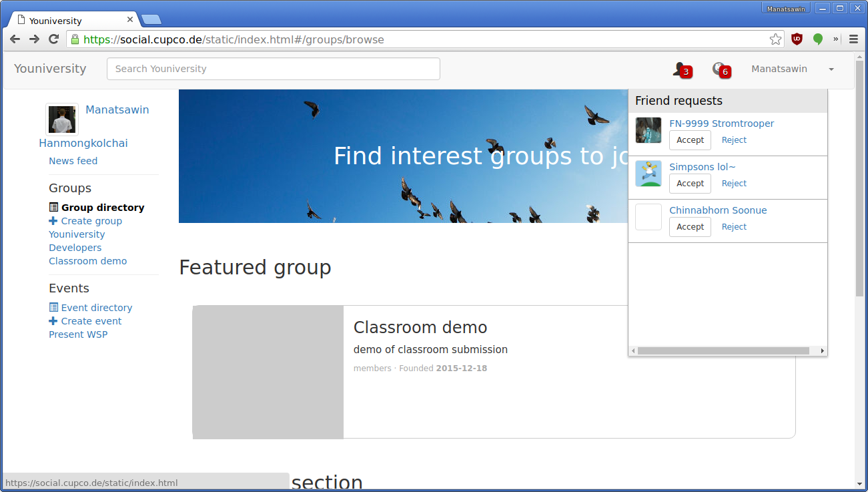
Task: Open the Youniversity group in the sidebar
Action: coord(77,234)
